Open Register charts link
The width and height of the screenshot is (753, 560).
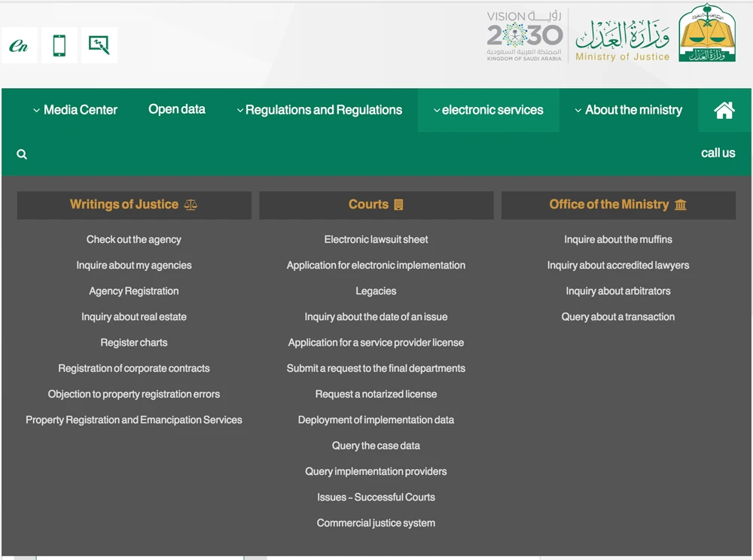point(134,342)
